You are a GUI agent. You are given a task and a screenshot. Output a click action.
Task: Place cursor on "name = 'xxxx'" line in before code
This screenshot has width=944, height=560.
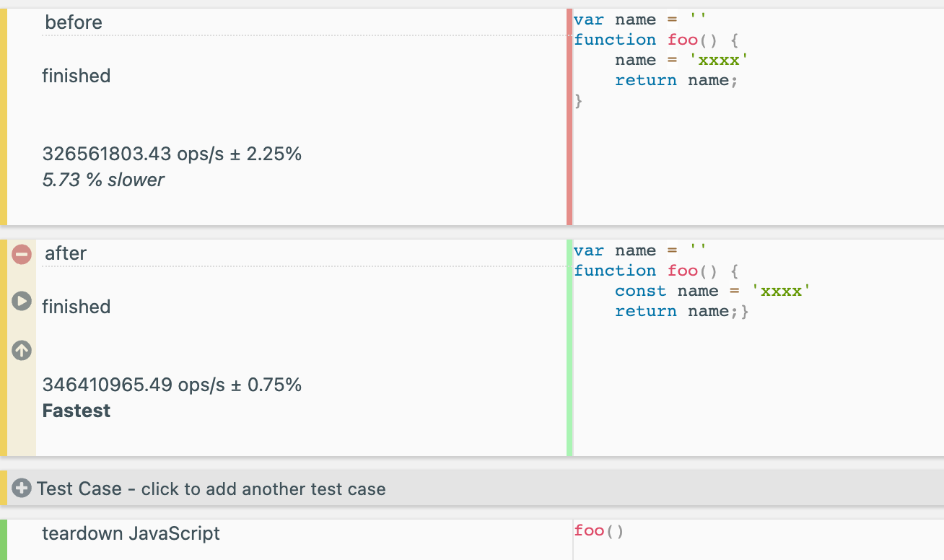678,60
